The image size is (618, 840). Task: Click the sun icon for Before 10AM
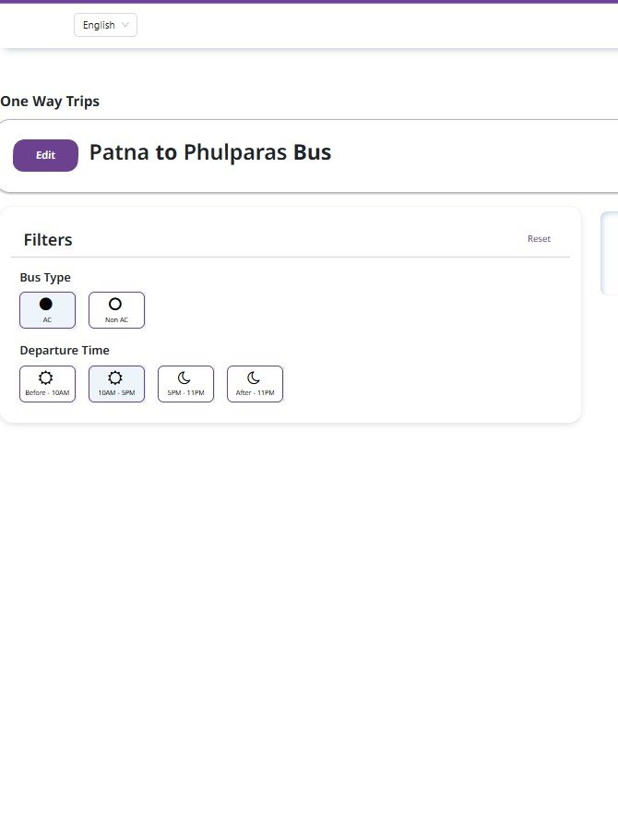pyautogui.click(x=46, y=378)
